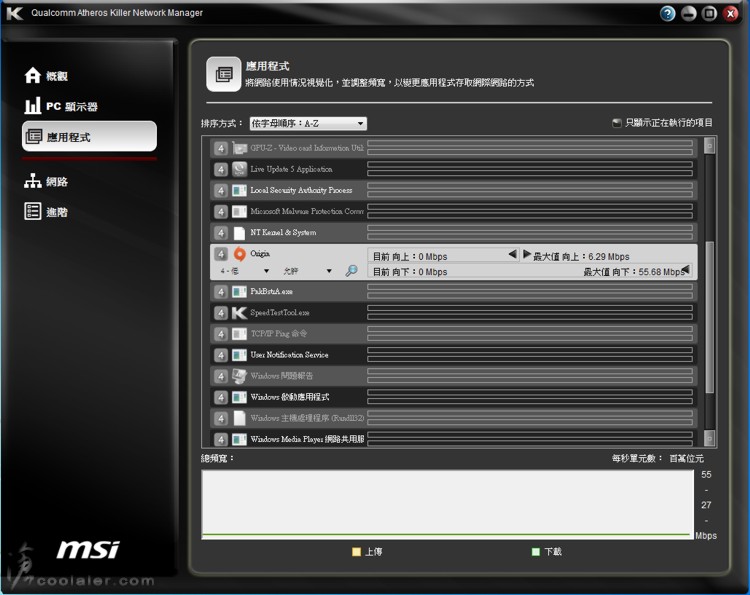The width and height of the screenshot is (750, 595).
Task: Click the yellow 上傳 legend swatch
Action: pos(356,552)
